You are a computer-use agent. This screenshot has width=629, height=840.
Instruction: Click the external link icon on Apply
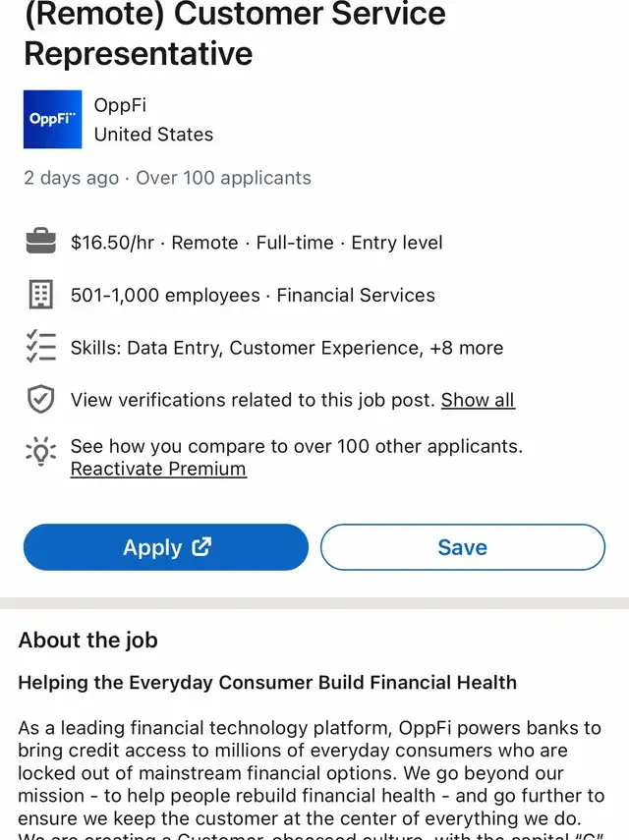(201, 547)
